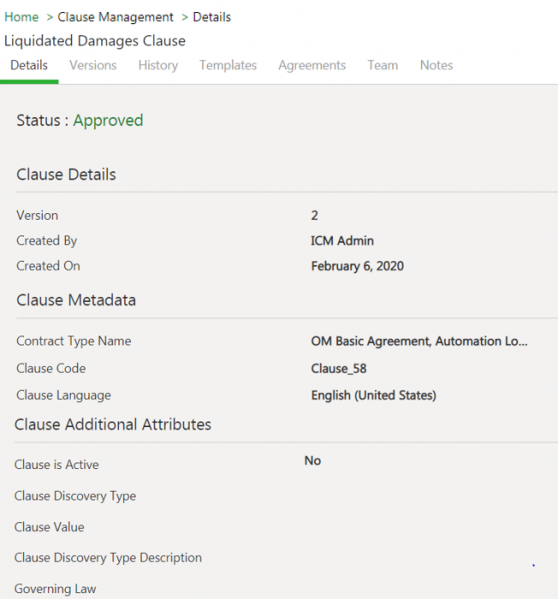
Task: Click the Approved status text
Action: 108,120
